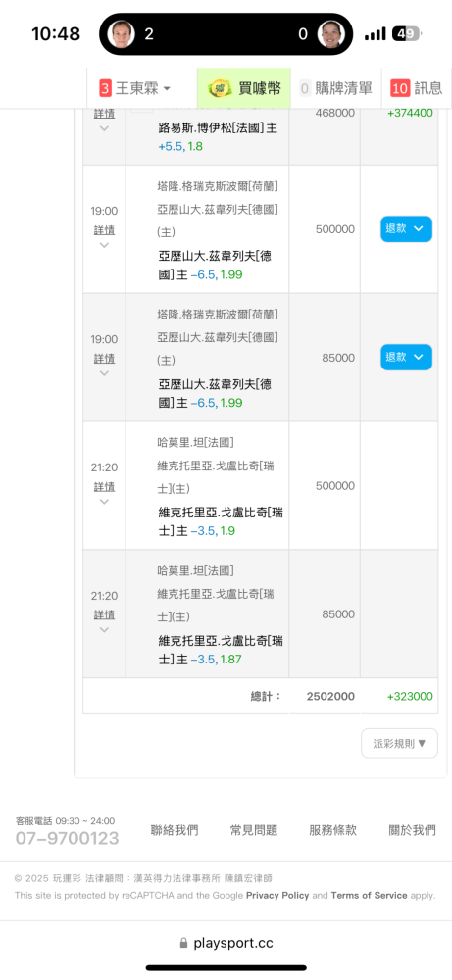The image size is (452, 980).
Task: Open the 購牌清單 tab
Action: click(336, 88)
